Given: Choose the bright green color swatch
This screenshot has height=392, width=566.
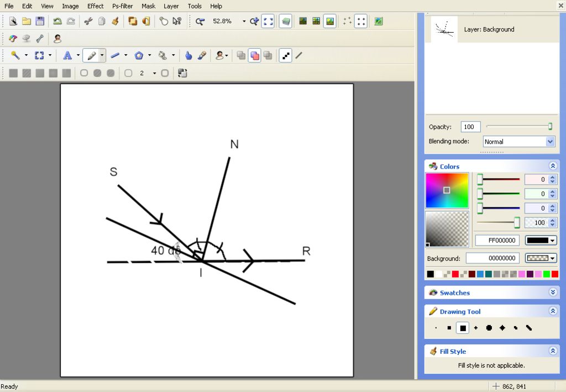Looking at the screenshot, I should point(547,274).
